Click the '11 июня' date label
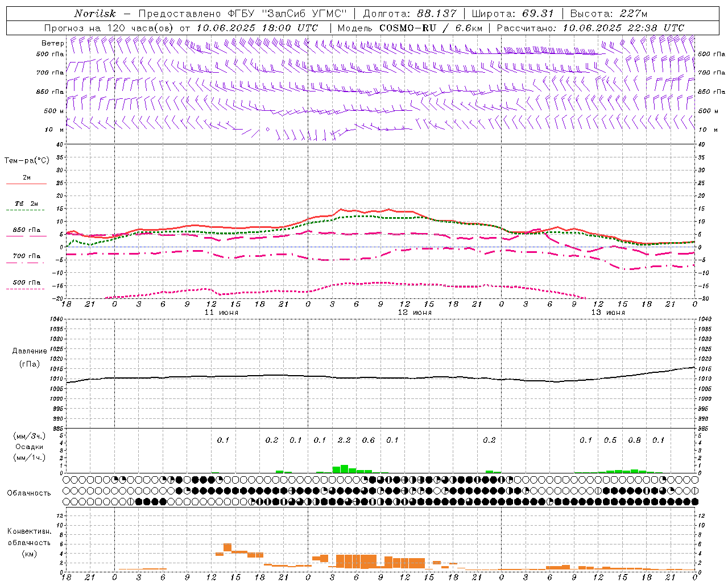The image size is (728, 582). click(x=221, y=313)
